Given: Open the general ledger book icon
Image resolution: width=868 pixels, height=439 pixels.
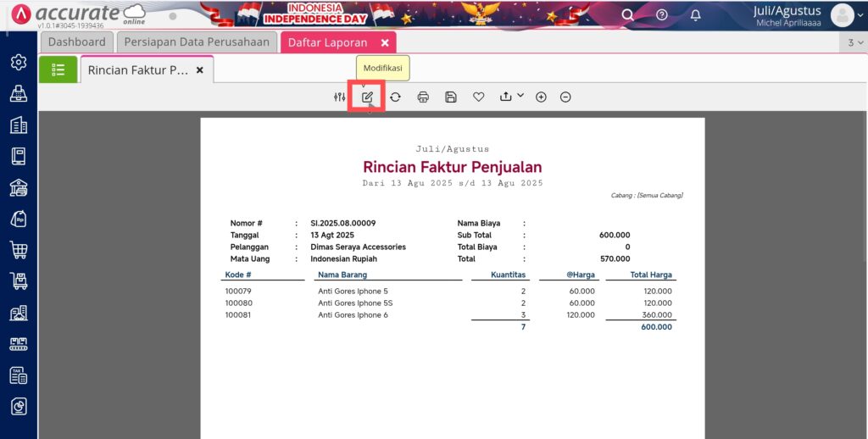Looking at the screenshot, I should [x=19, y=156].
